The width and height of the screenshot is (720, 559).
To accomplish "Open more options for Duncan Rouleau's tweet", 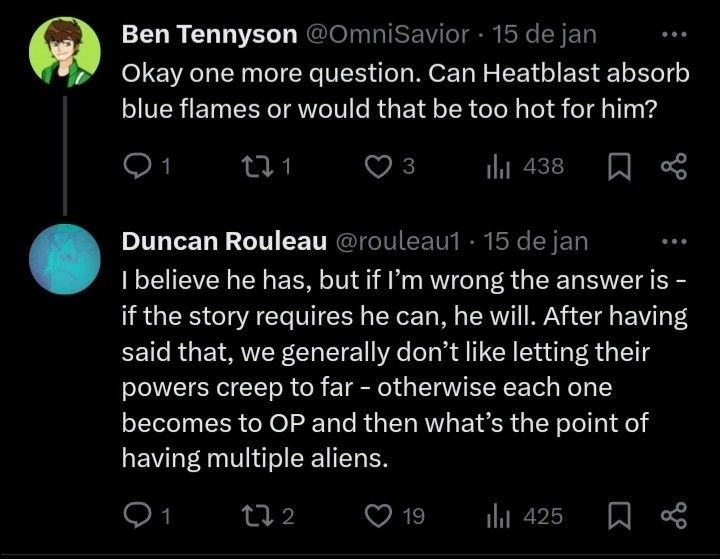I will coord(675,241).
